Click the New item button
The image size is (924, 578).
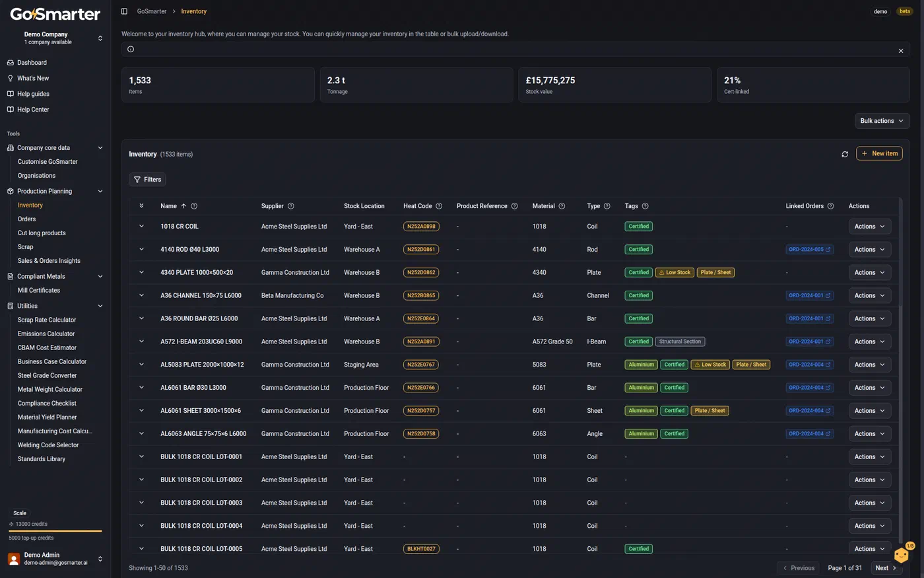879,154
